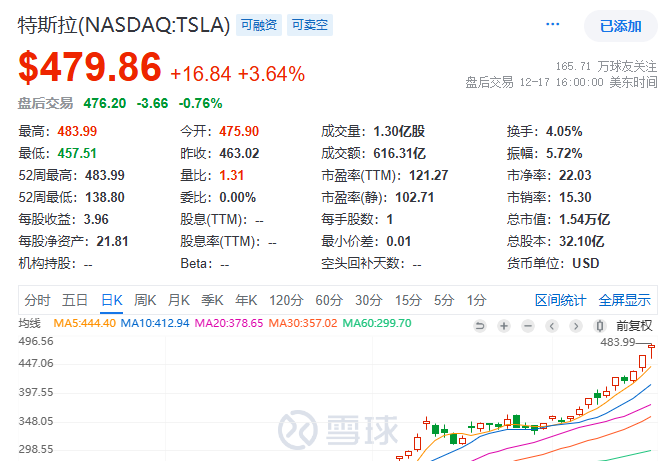Switch to the 120分 chart tab
Image resolution: width=671 pixels, height=461 pixels.
(x=286, y=300)
